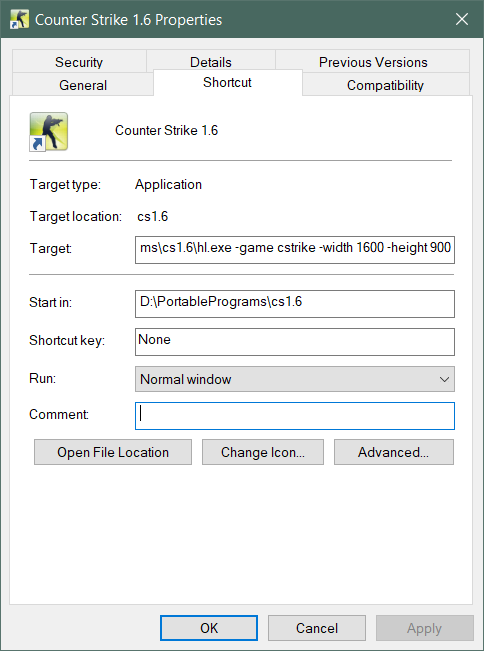Click the Shortcut key field
This screenshot has height=651, width=484.
(295, 342)
